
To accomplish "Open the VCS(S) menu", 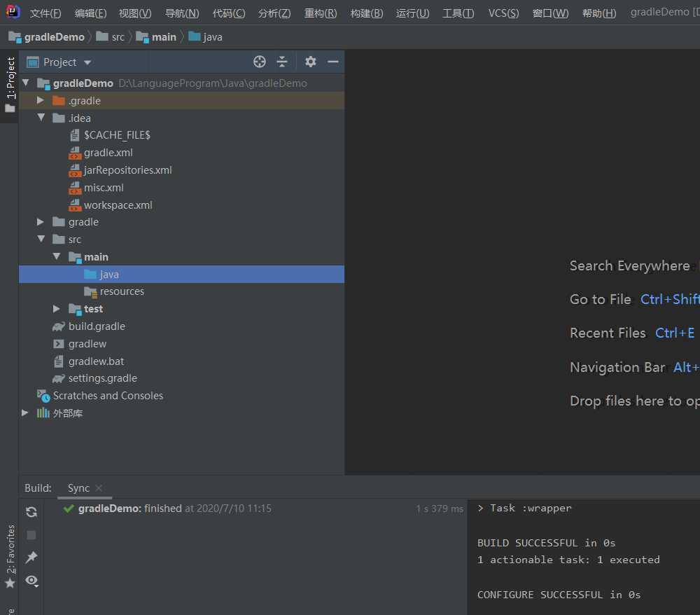I will [x=503, y=13].
